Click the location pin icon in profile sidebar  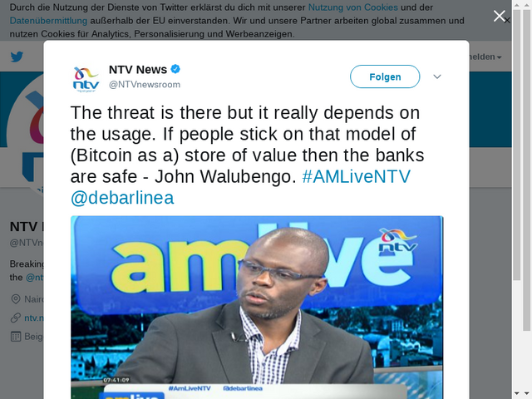click(x=16, y=299)
